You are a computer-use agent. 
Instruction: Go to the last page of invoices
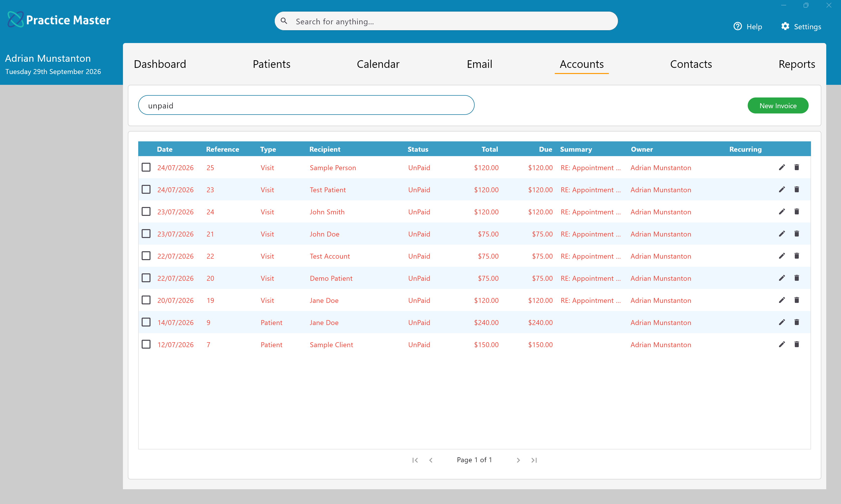[534, 460]
